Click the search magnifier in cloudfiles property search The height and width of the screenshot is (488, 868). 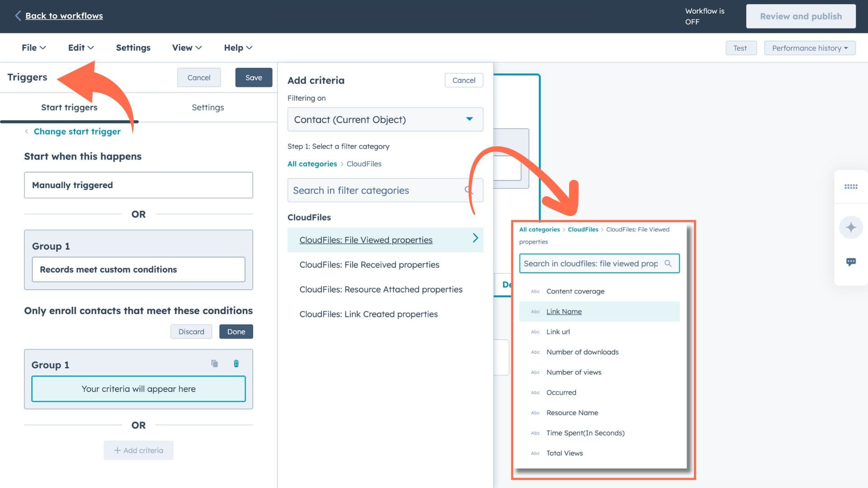click(x=668, y=263)
